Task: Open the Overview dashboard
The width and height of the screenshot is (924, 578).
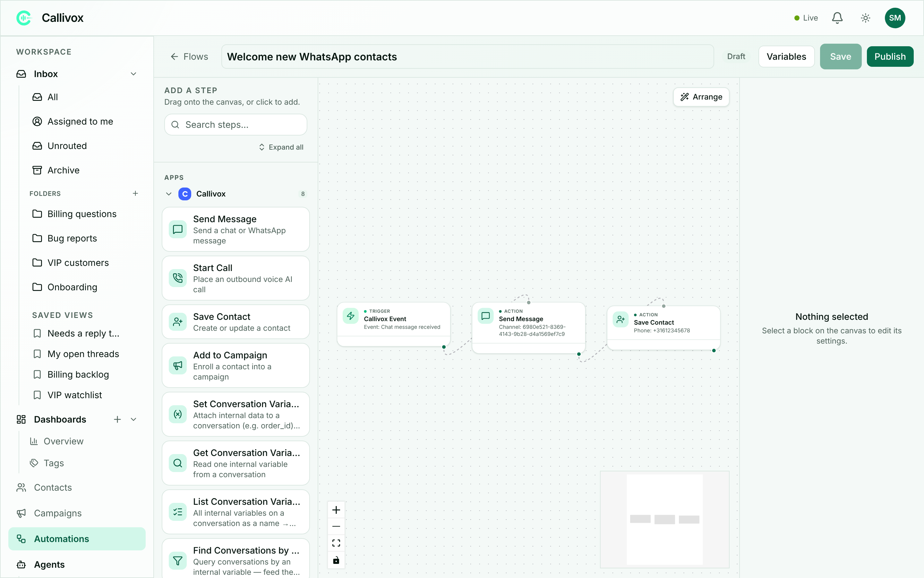Action: (57, 442)
